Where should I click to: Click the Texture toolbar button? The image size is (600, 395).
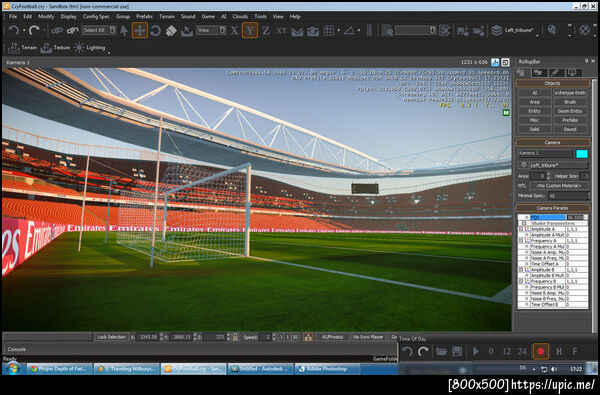(55, 48)
